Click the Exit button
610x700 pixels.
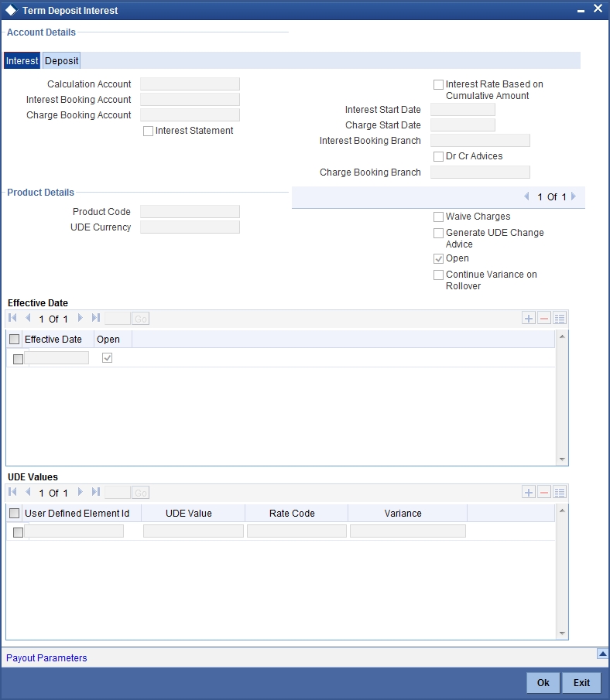pyautogui.click(x=581, y=683)
